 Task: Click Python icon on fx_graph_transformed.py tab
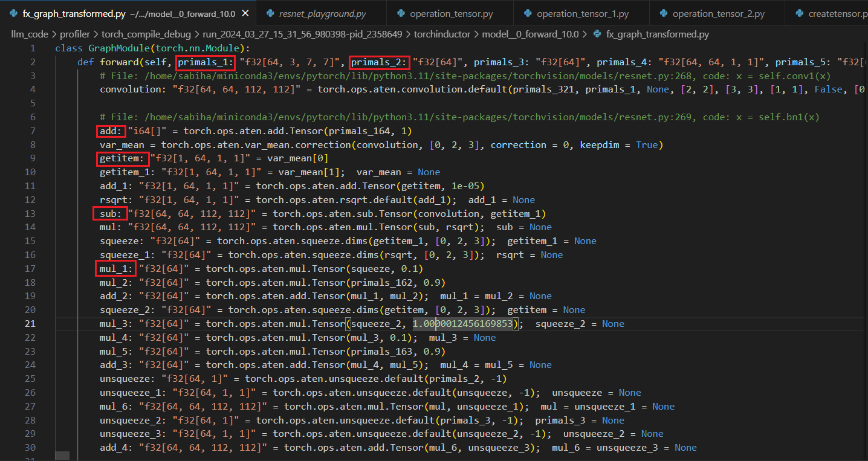pos(13,13)
